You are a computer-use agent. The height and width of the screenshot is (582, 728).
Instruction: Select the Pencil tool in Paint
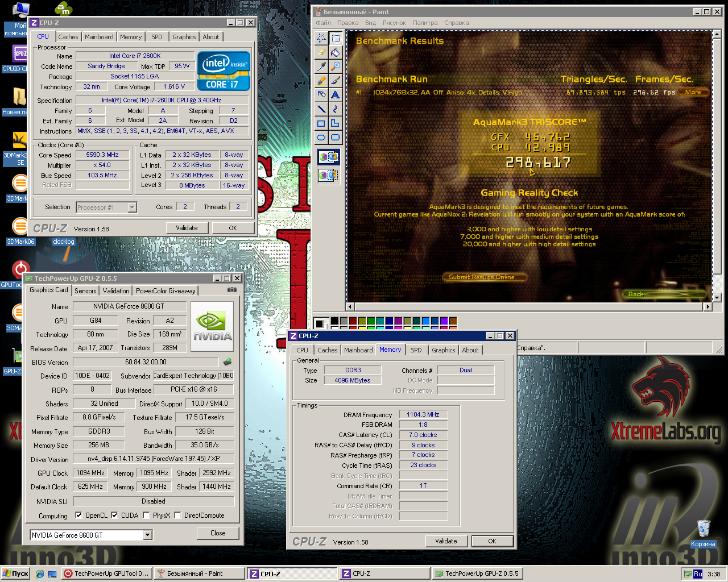321,81
